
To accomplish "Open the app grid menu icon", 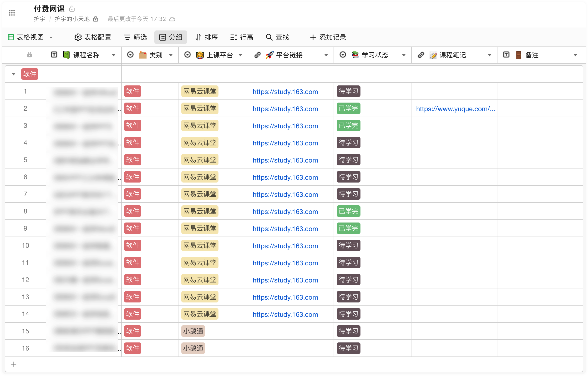I will [12, 13].
